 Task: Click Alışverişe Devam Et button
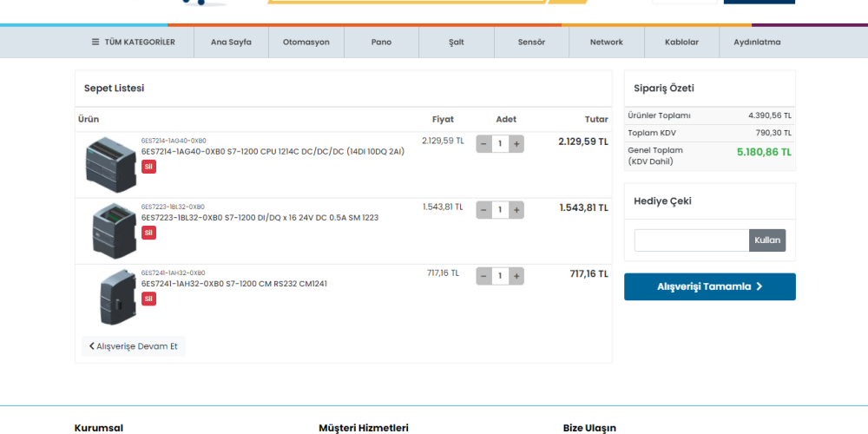coord(134,346)
